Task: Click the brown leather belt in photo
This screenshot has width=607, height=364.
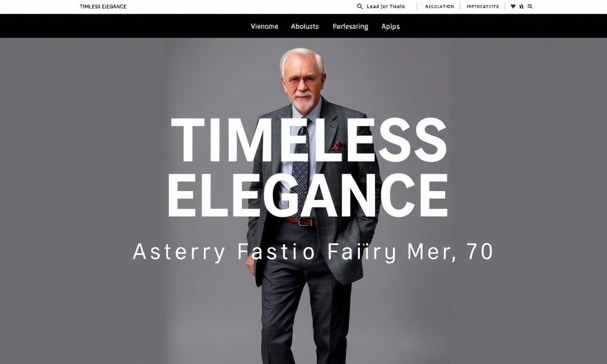Action: coord(301,221)
